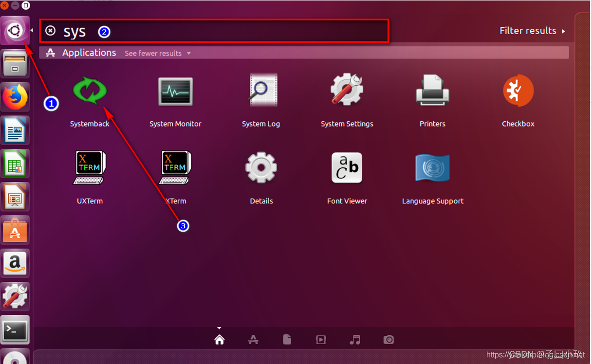Switch to the Home lens
The image size is (591, 364).
220,339
